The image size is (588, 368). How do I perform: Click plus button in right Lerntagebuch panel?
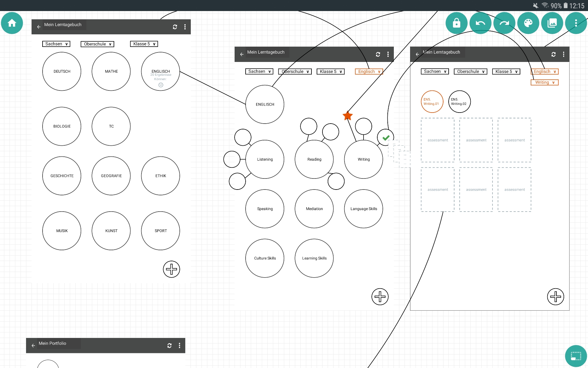click(555, 297)
